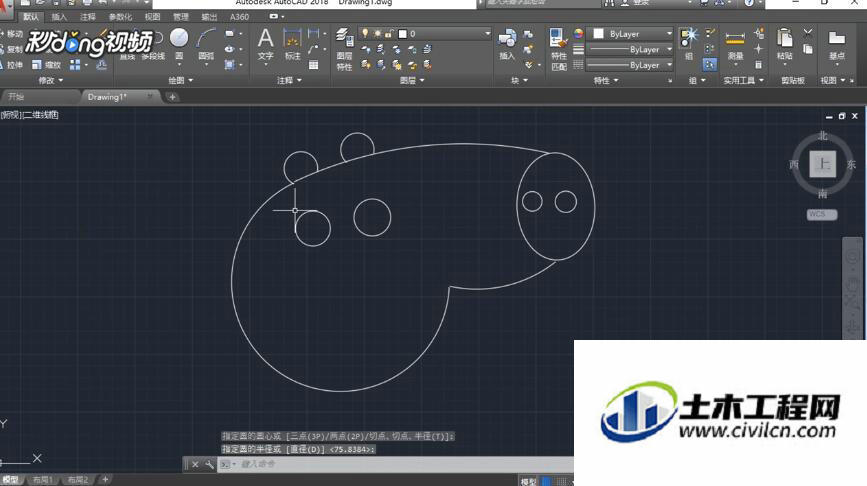Screen dimensions: 867x486
Task: Click the Copy clip icon below scissors
Action: pyautogui.click(x=808, y=49)
